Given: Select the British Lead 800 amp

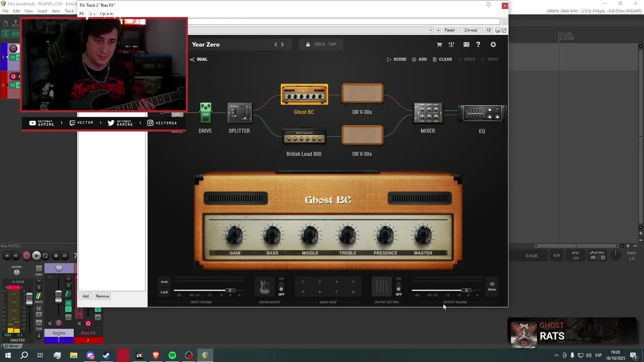Looking at the screenshot, I should click(304, 137).
